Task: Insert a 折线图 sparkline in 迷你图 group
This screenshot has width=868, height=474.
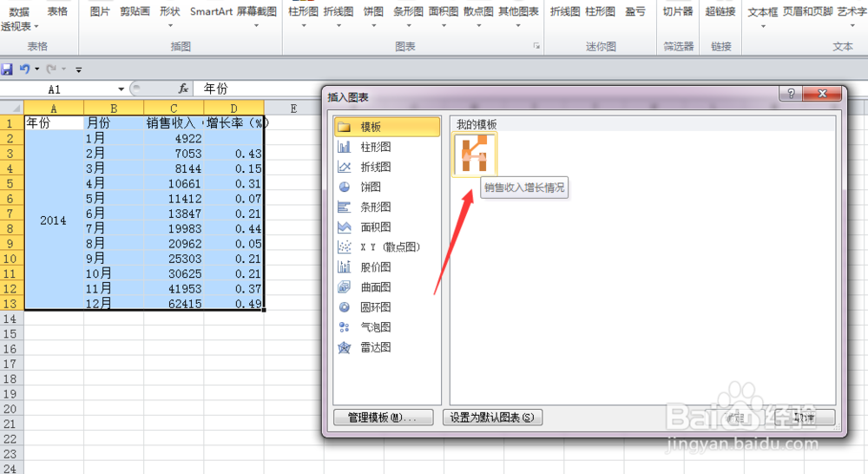Action: 565,12
